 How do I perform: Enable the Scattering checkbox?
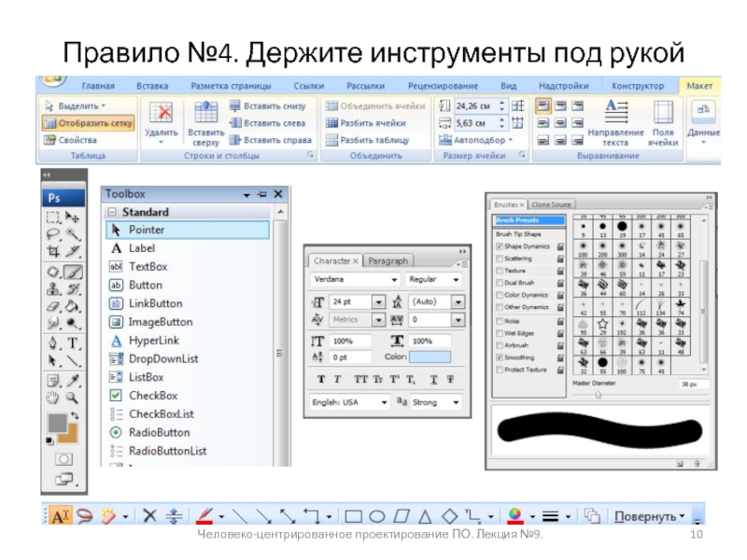click(x=500, y=259)
